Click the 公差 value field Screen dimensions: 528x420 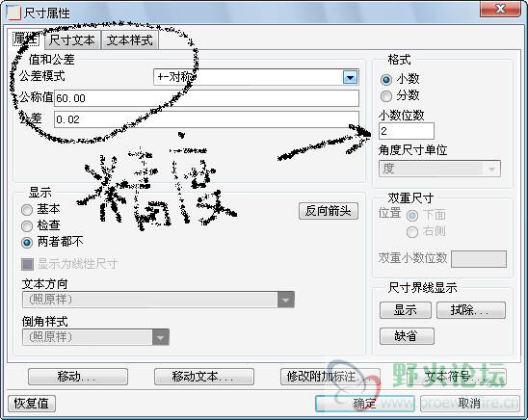point(206,119)
